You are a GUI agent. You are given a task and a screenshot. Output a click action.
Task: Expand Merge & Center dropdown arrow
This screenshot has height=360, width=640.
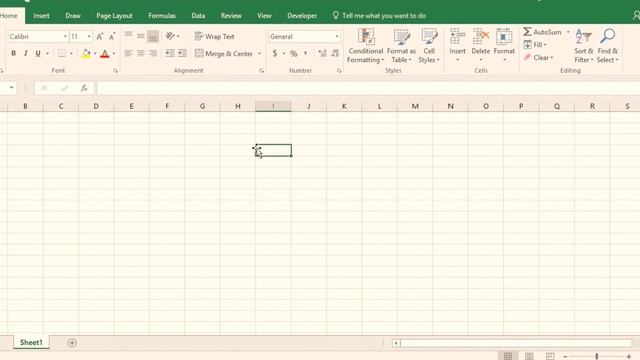point(260,53)
